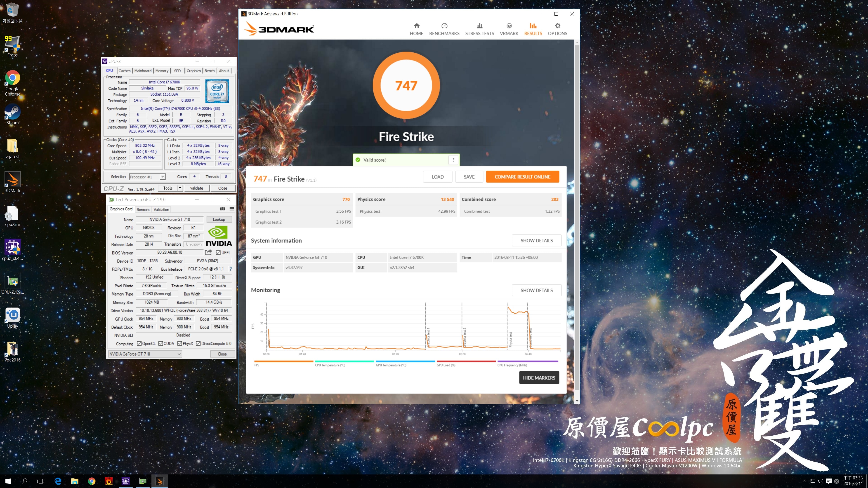
Task: Open CPU-Z Bench tab
Action: click(x=210, y=71)
